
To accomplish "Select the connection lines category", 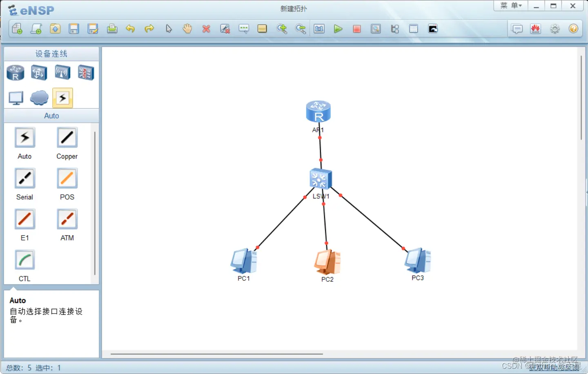I will (62, 98).
